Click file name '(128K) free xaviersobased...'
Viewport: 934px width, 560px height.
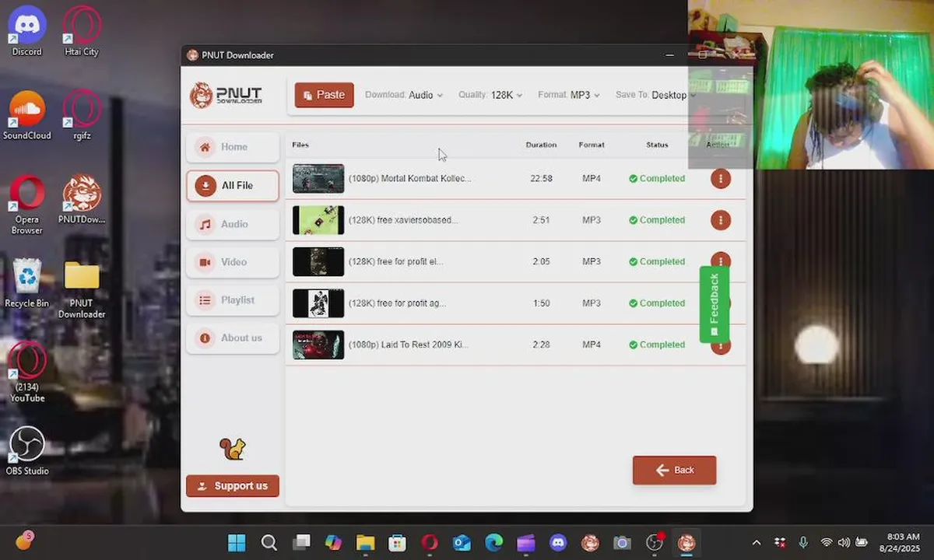[x=403, y=220]
